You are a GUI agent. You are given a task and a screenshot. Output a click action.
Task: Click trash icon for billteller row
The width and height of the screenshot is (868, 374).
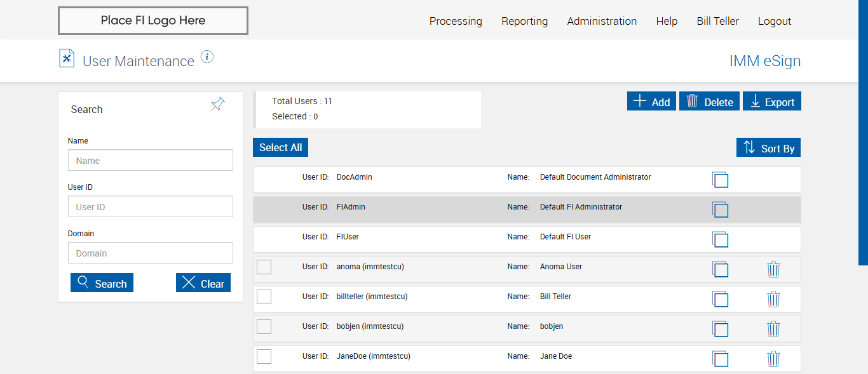(773, 299)
